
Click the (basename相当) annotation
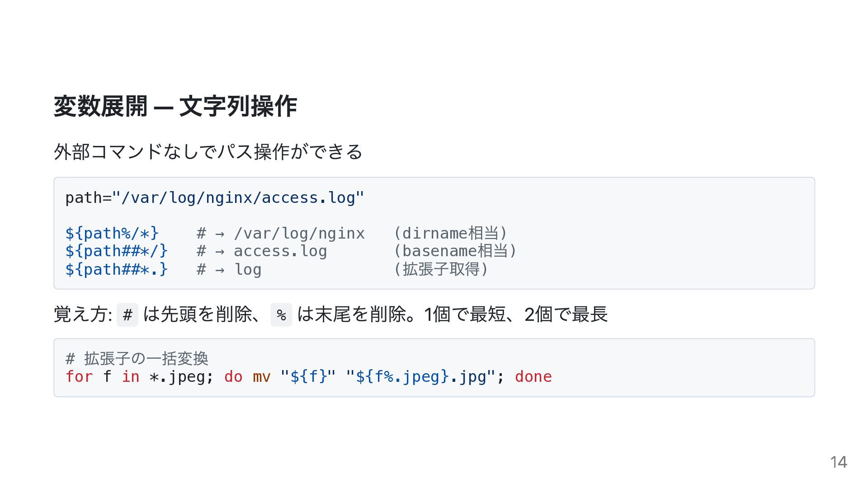pos(455,251)
